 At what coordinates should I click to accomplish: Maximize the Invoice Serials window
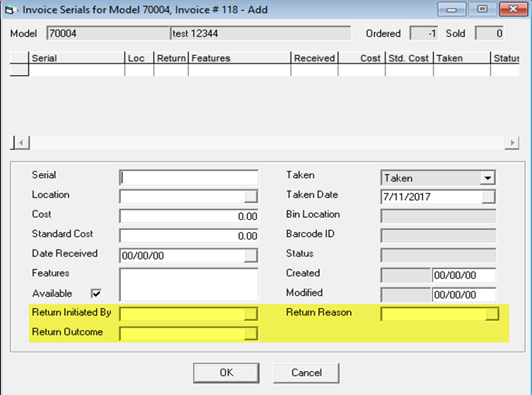coord(482,9)
